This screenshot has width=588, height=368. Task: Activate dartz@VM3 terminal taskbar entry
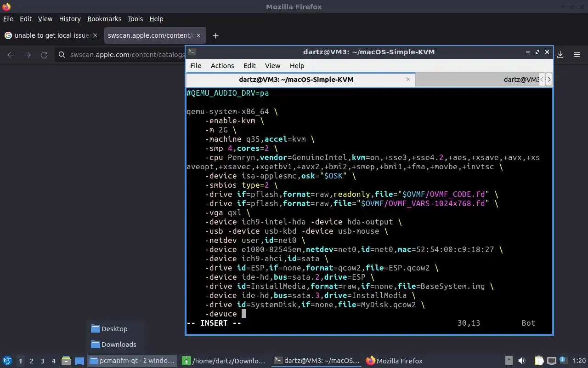(x=317, y=361)
